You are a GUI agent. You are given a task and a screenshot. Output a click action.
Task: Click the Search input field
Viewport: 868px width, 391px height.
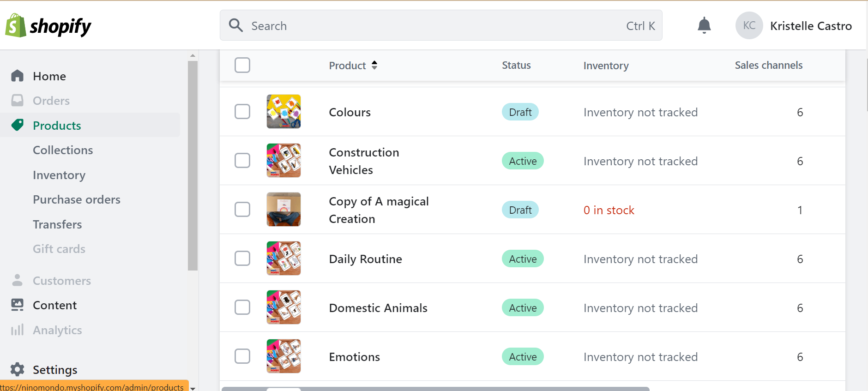tap(434, 26)
